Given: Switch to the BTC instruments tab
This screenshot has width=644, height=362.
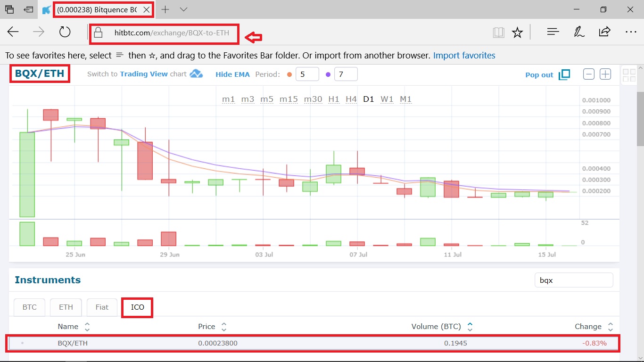Looking at the screenshot, I should (x=30, y=307).
